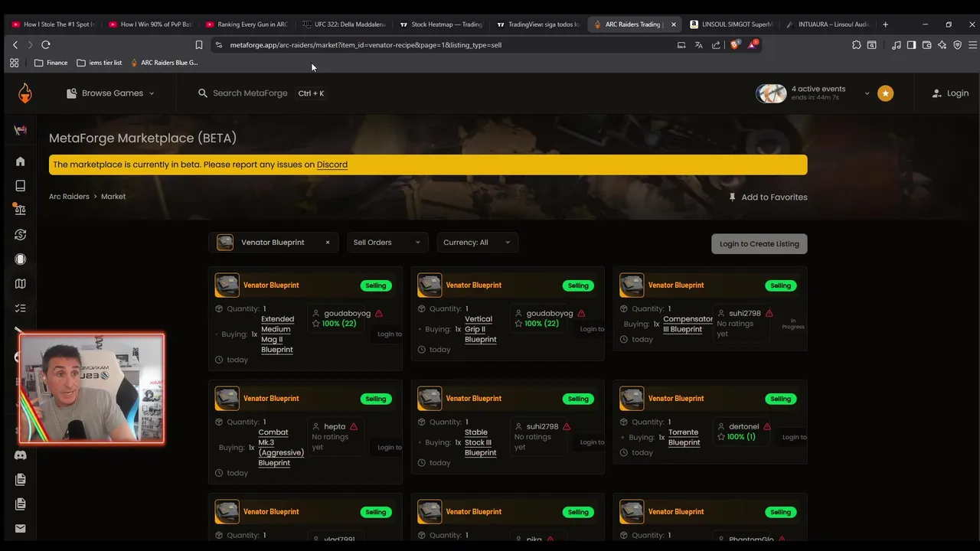980x551 pixels.
Task: Open the browser extensions puzzle icon
Action: (x=856, y=45)
